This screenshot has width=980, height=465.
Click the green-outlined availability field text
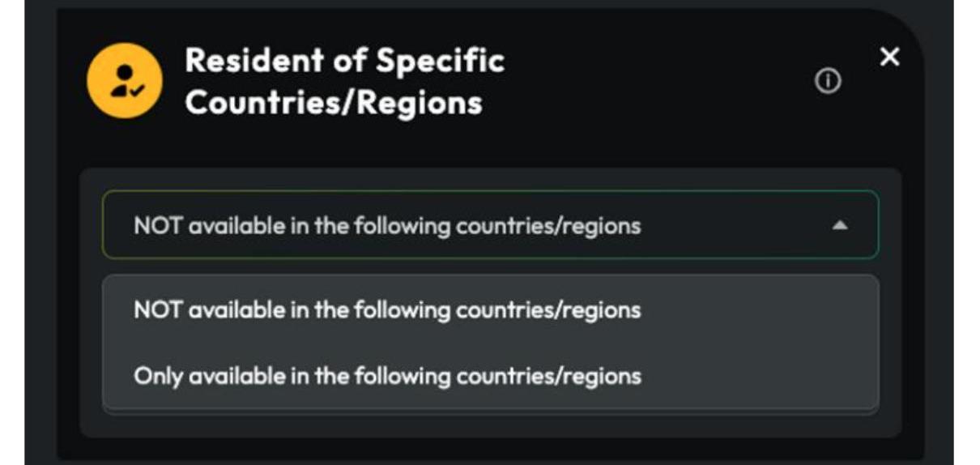pyautogui.click(x=387, y=226)
